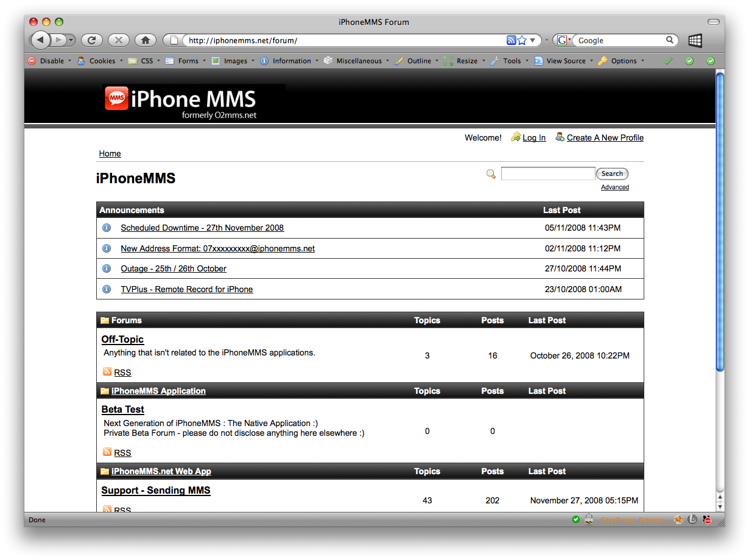This screenshot has width=749, height=560.
Task: Open the Advanced search link
Action: pos(615,187)
